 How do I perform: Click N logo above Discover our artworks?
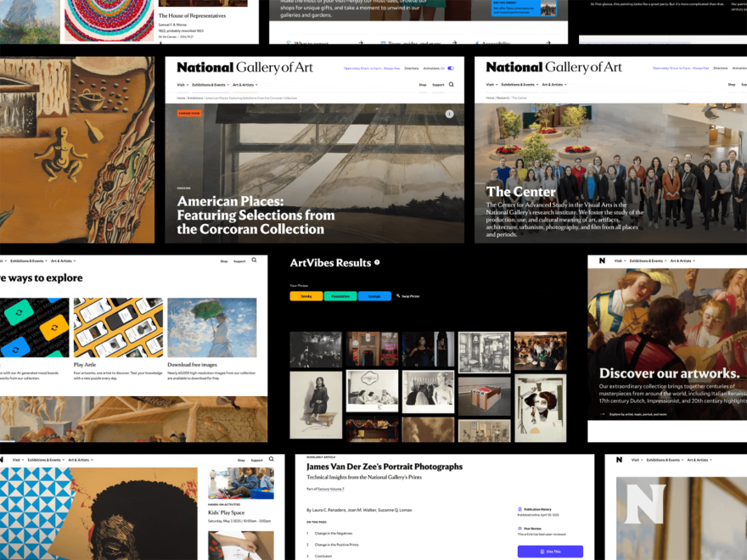pyautogui.click(x=602, y=260)
